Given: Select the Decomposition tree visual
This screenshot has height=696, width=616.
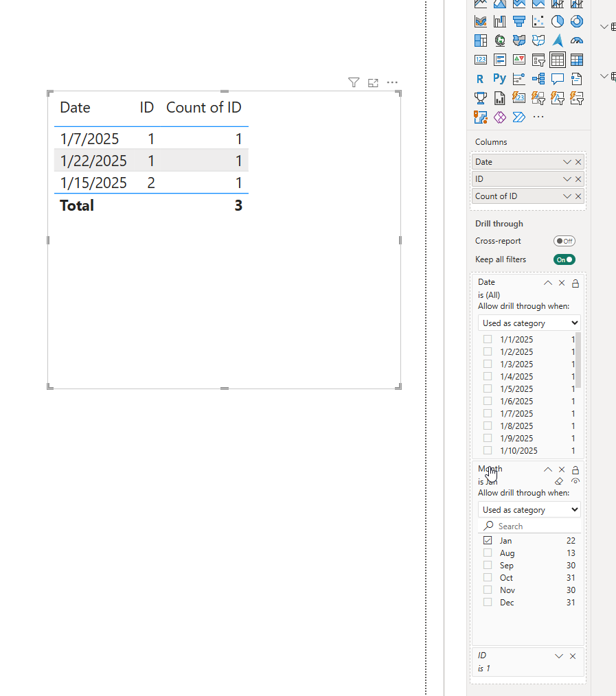Looking at the screenshot, I should tap(538, 79).
